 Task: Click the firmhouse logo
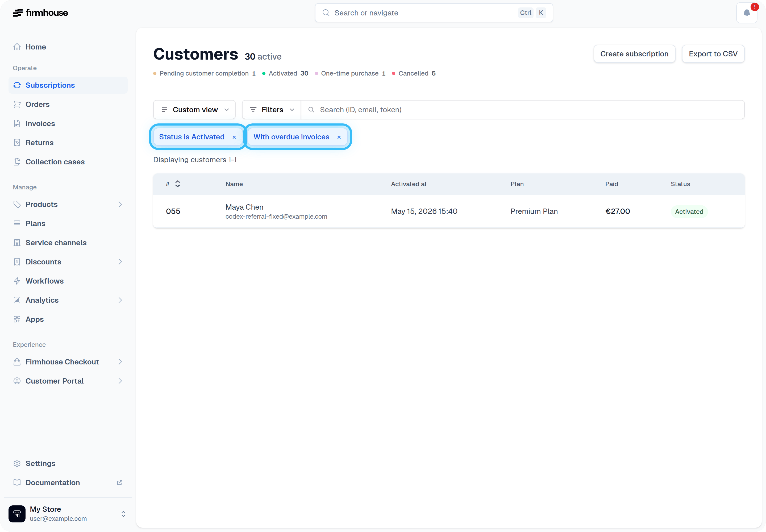pos(40,13)
